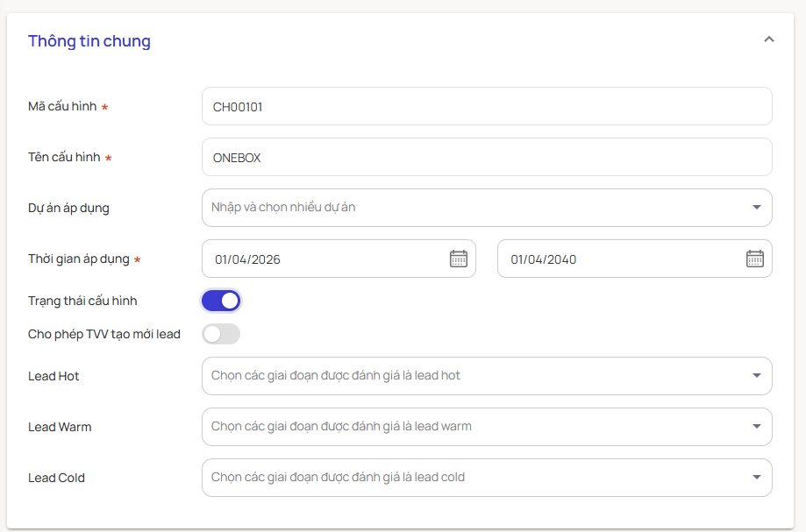Click the Mã cấu hình label
806x532 pixels.
(62, 106)
